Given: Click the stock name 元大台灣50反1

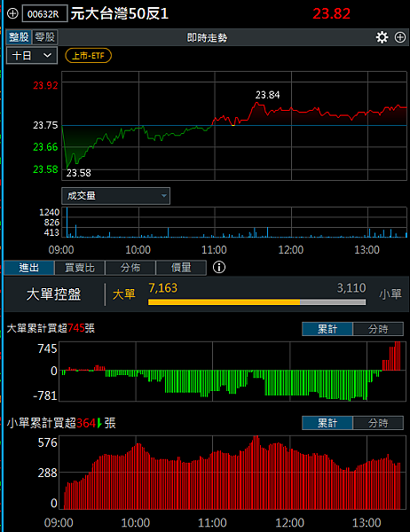Looking at the screenshot, I should click(x=120, y=14).
